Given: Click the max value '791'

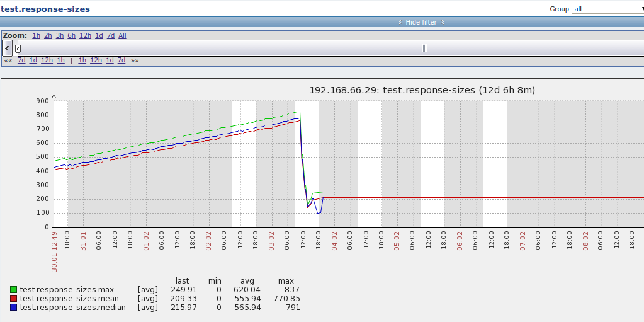Looking at the screenshot, I should click(x=292, y=308).
